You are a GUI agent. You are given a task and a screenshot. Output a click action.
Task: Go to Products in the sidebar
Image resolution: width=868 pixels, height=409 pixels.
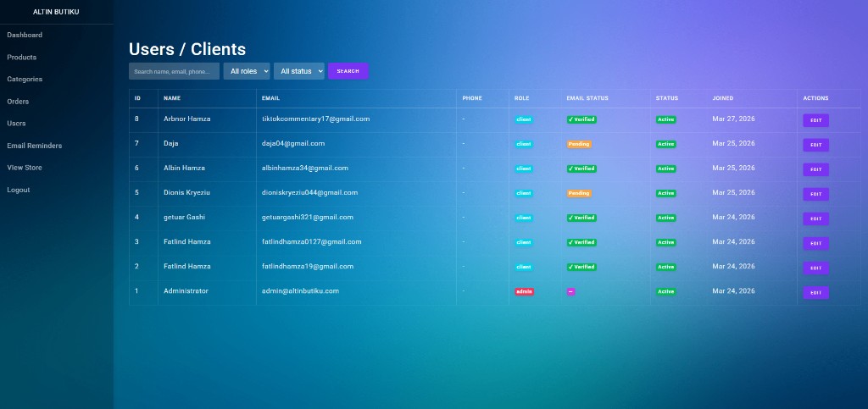22,57
